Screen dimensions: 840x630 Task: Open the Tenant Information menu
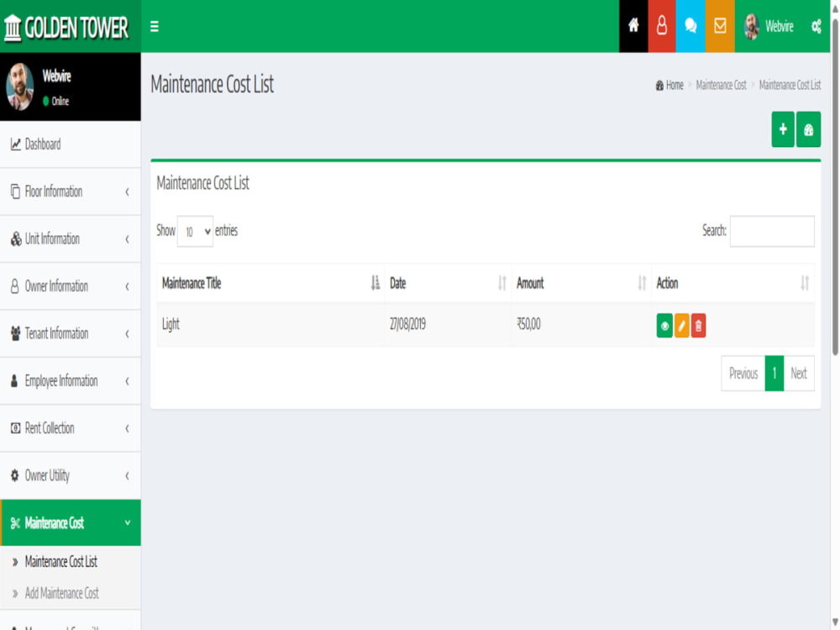71,333
